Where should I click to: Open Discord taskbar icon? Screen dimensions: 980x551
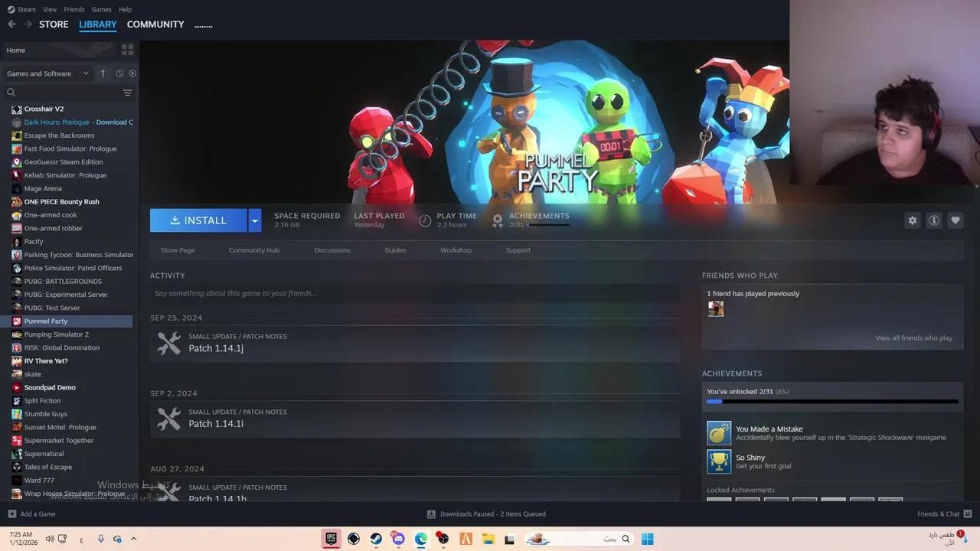click(x=398, y=539)
